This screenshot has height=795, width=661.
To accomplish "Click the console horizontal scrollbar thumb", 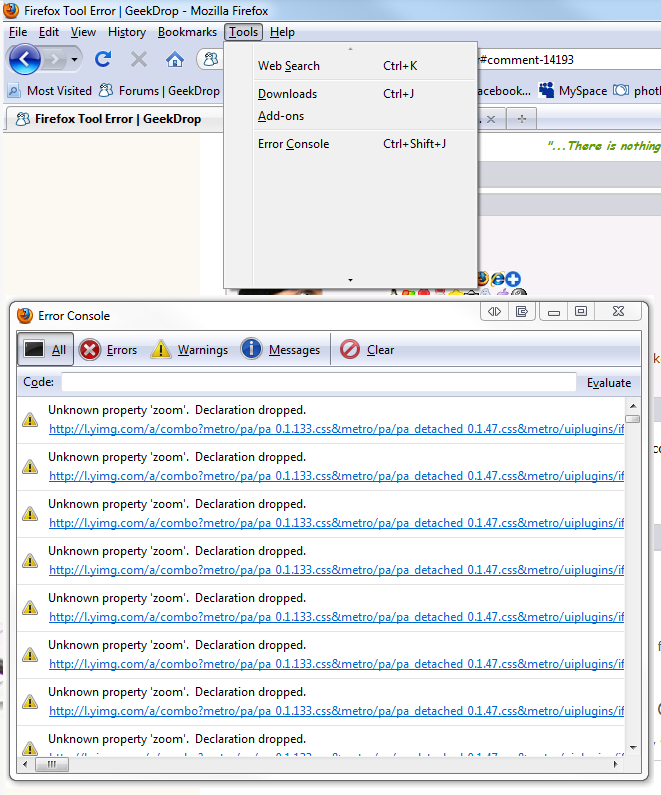I will tap(52, 765).
